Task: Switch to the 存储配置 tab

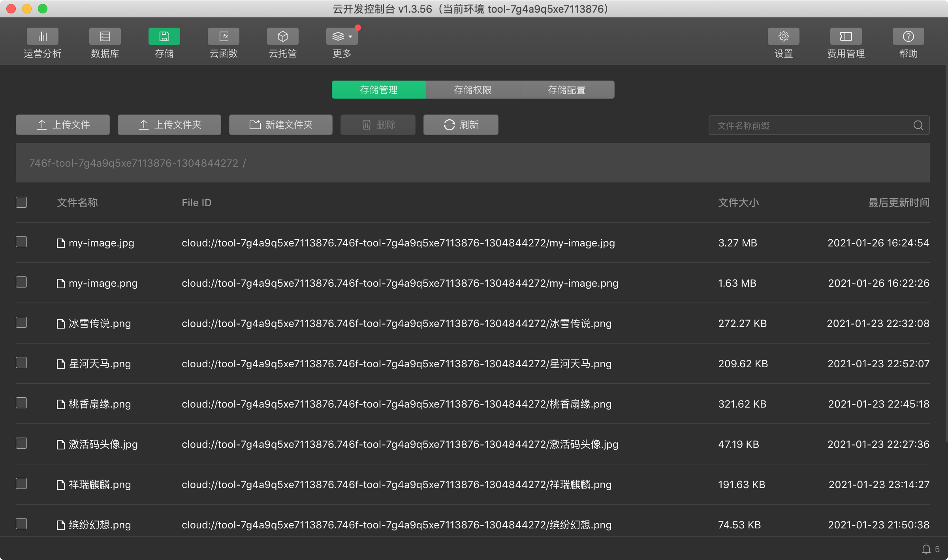Action: point(566,90)
